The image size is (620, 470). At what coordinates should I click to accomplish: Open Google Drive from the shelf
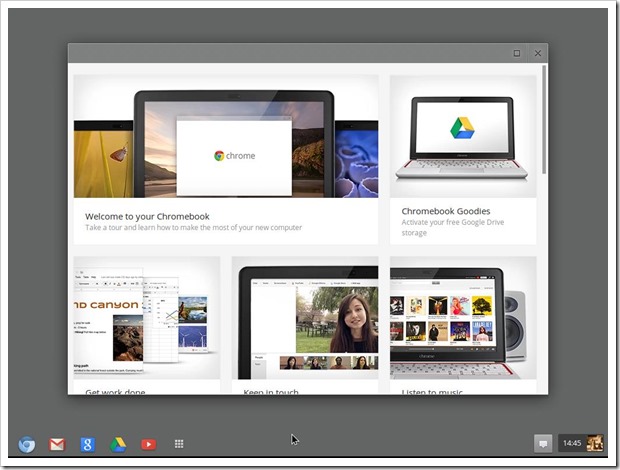[x=118, y=445]
